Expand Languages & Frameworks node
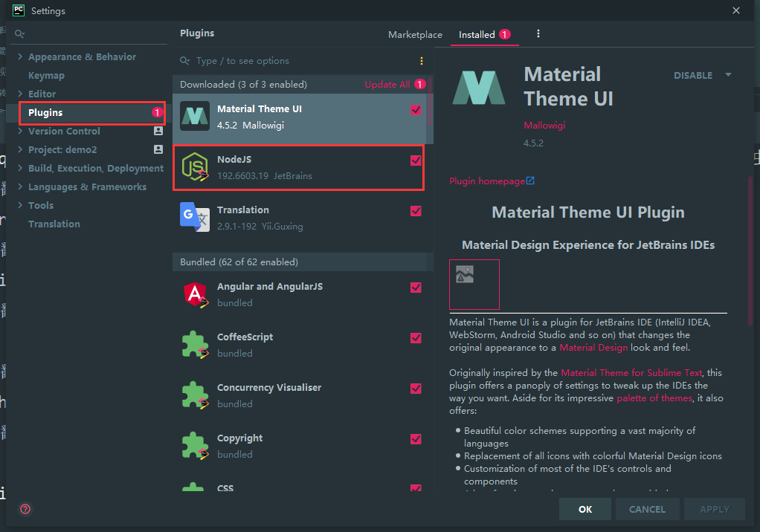 click(20, 186)
